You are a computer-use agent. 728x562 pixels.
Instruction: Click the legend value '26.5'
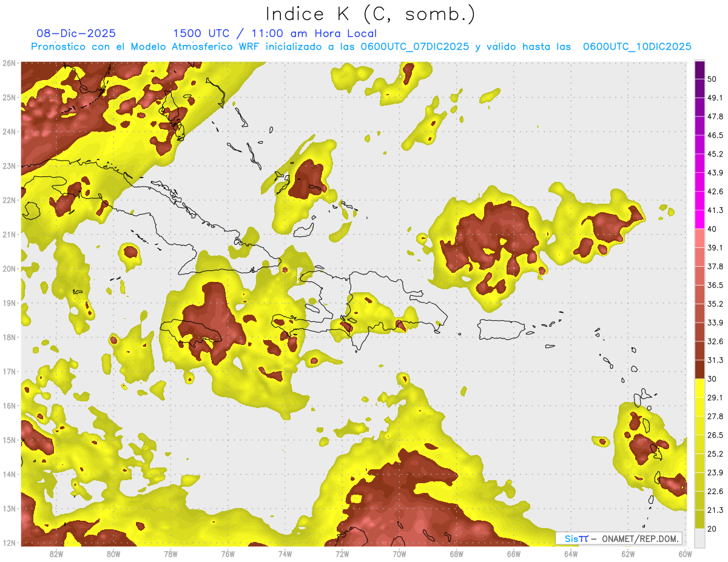click(715, 435)
